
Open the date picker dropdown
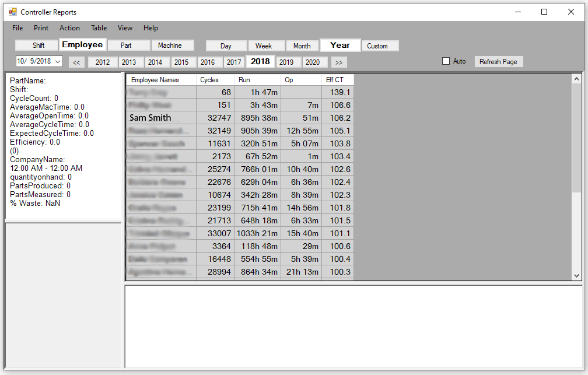click(x=58, y=61)
